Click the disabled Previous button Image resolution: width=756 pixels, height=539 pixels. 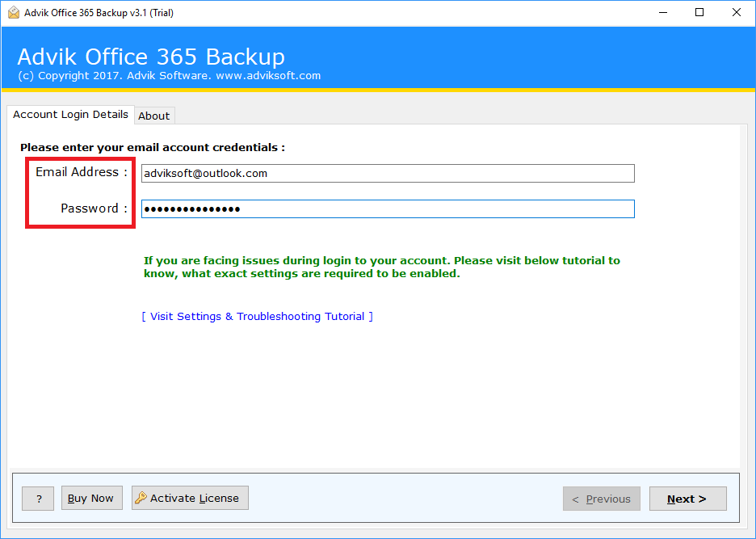[601, 499]
